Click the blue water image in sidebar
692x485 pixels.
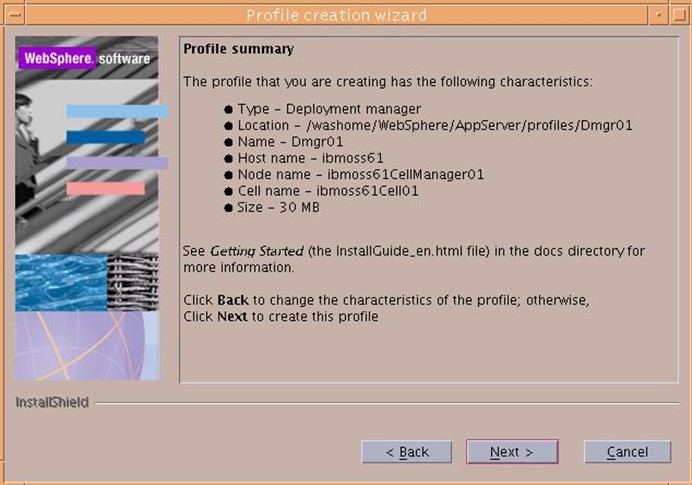coord(60,282)
